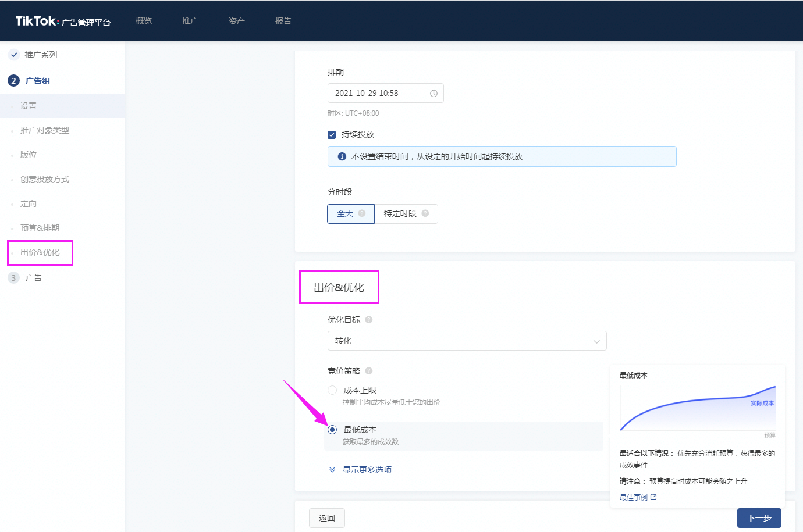Image resolution: width=803 pixels, height=532 pixels.
Task: Click help icon next to 优化目标
Action: pos(369,320)
